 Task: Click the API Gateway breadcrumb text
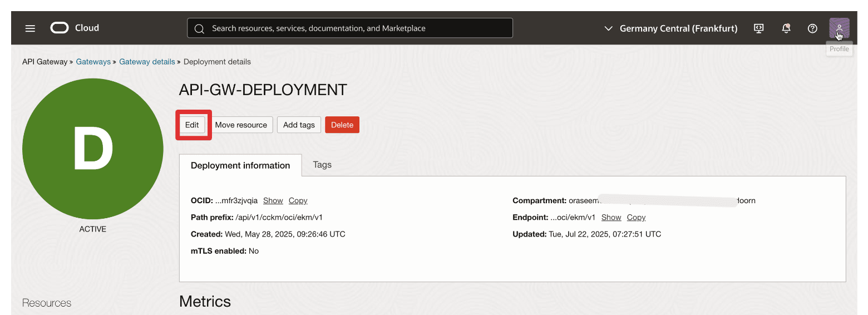click(45, 62)
